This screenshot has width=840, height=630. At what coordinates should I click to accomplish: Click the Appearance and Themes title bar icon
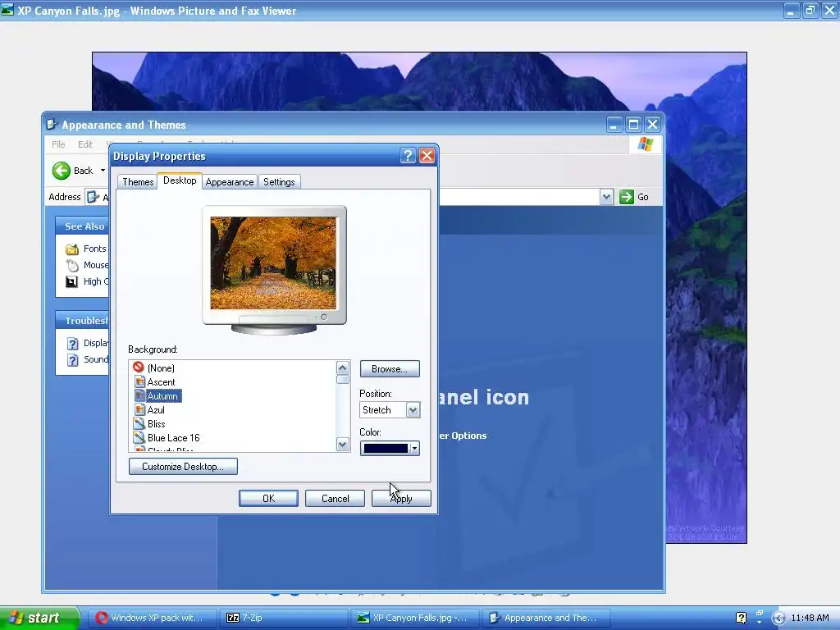[x=52, y=125]
